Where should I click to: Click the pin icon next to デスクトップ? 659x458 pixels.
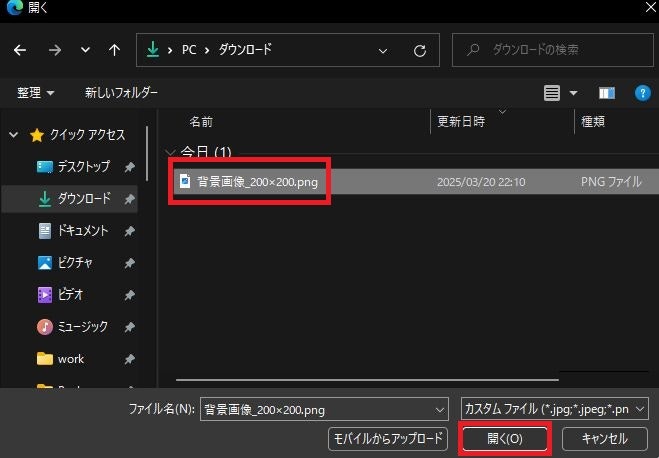[x=129, y=167]
